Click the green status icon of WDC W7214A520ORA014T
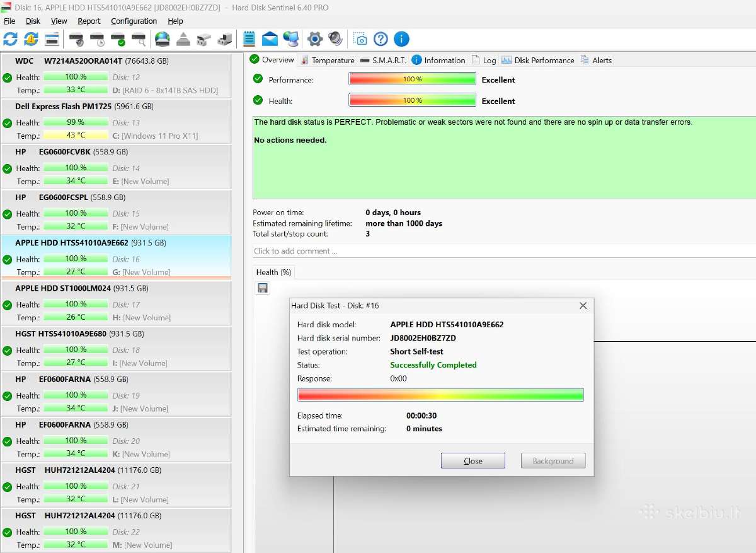The height and width of the screenshot is (553, 756). [7, 78]
